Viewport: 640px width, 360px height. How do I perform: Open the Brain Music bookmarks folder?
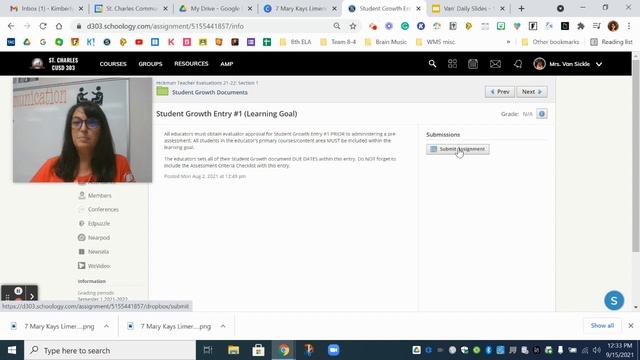tap(386, 42)
